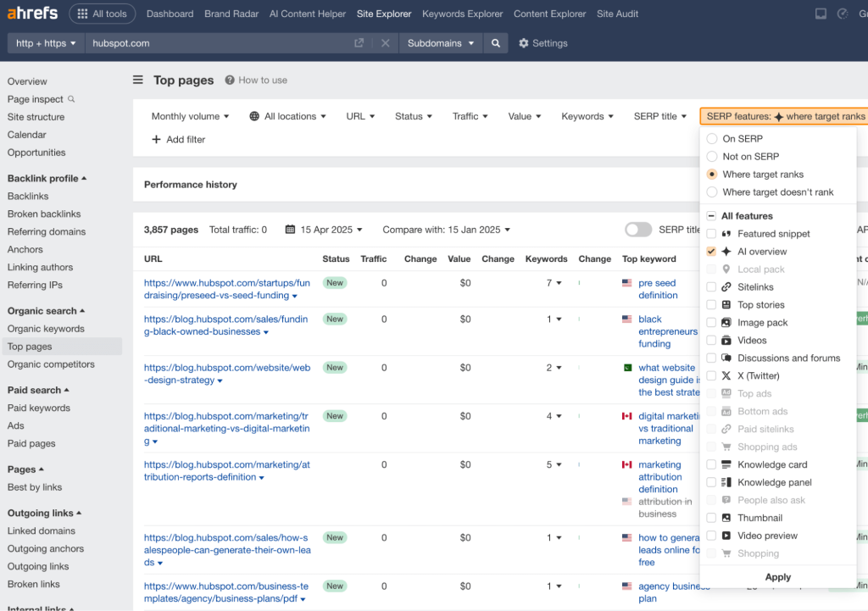The height and width of the screenshot is (611, 868).
Task: Click the Video preview play icon
Action: pos(726,536)
